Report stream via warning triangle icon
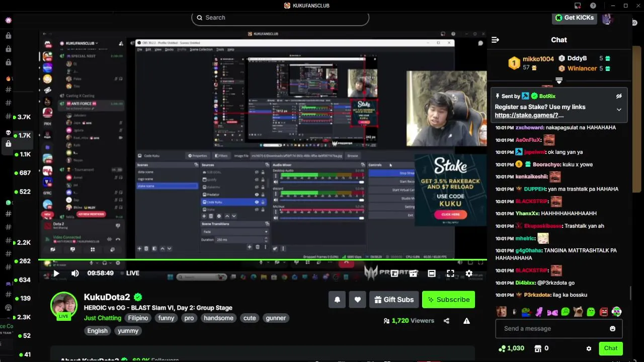The image size is (644, 362). (466, 321)
